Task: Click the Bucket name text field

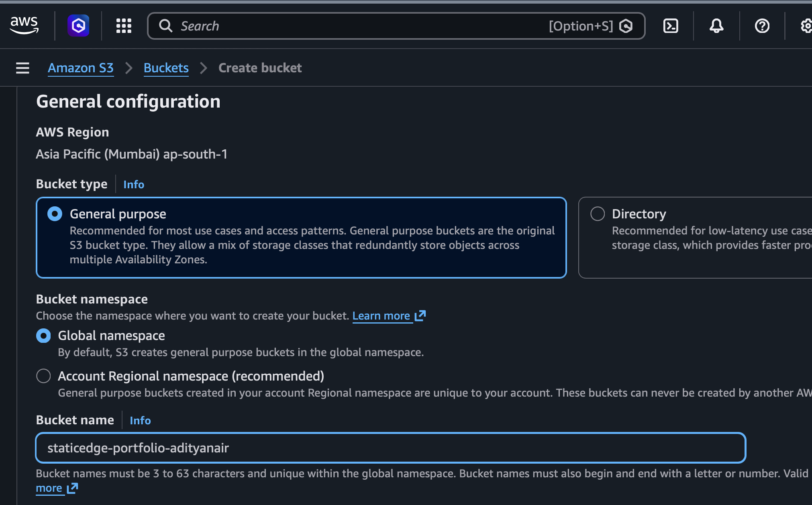Action: coord(390,448)
